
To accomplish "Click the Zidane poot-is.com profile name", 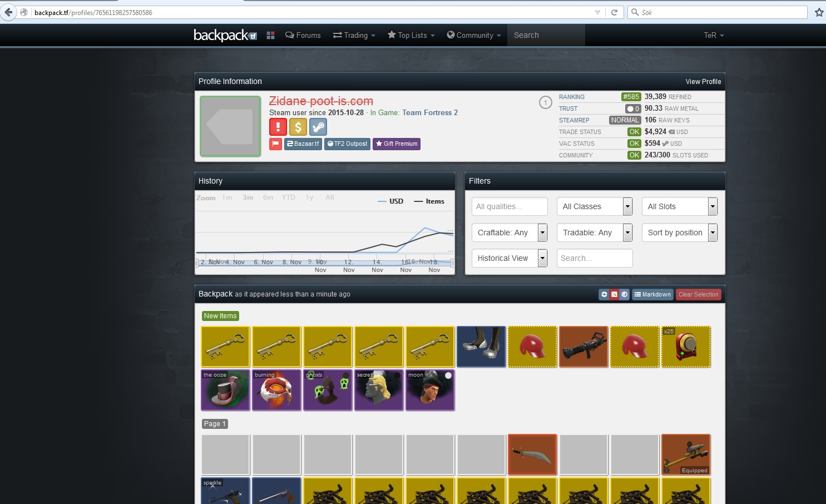I will point(321,101).
